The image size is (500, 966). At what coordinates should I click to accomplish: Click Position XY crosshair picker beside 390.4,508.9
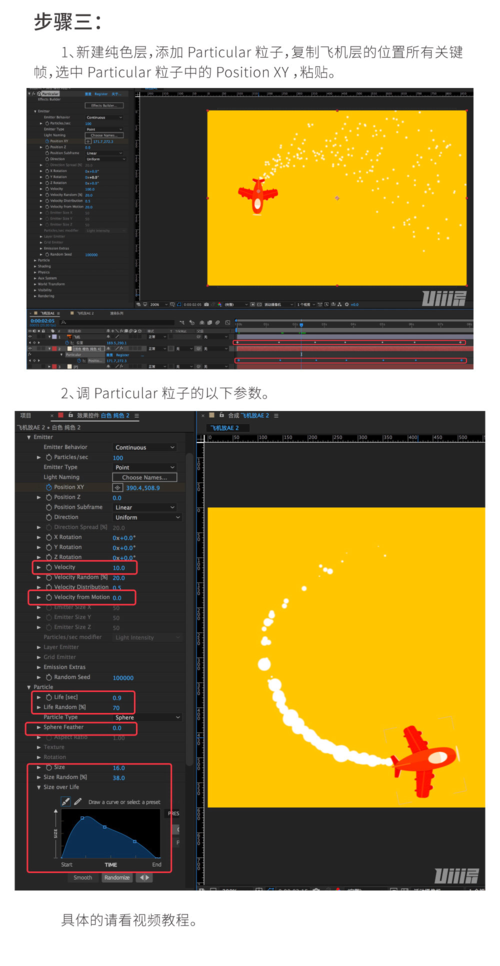tap(118, 487)
